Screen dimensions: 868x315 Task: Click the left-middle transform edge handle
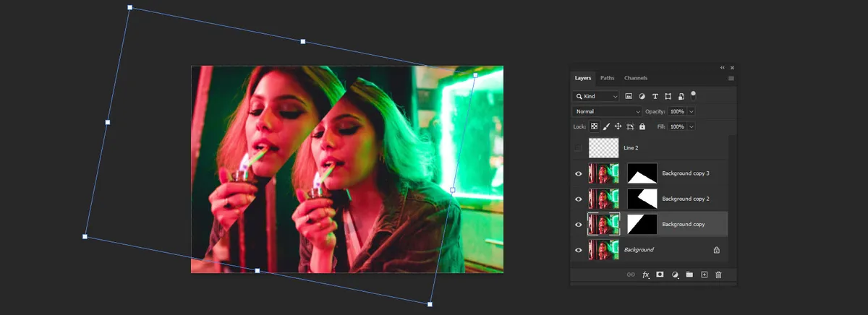coord(108,122)
